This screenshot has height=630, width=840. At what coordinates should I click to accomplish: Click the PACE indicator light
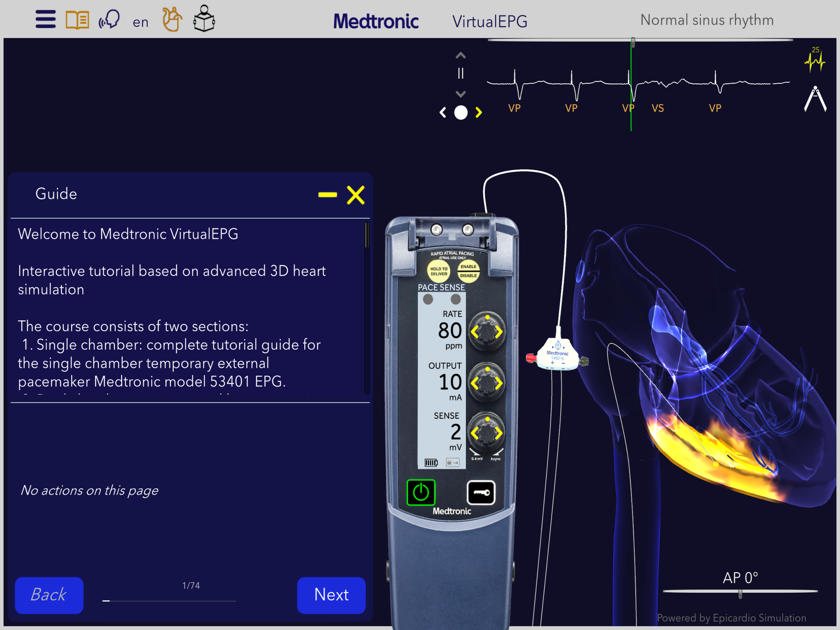pos(428,299)
